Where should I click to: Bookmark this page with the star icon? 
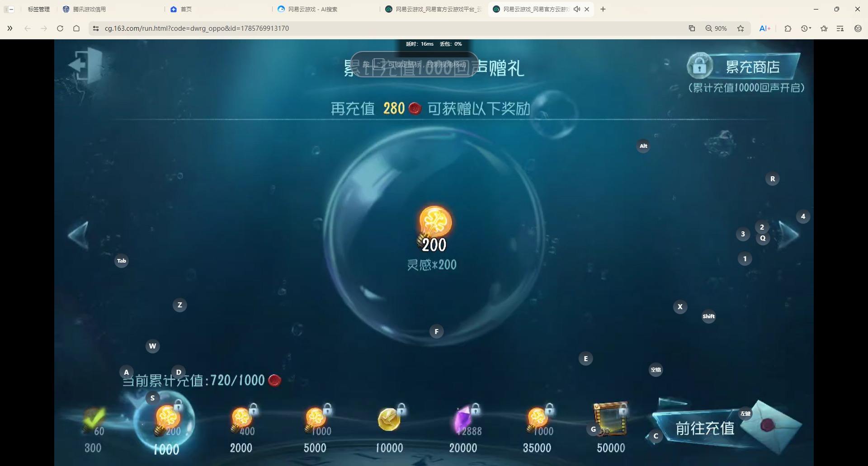(741, 28)
